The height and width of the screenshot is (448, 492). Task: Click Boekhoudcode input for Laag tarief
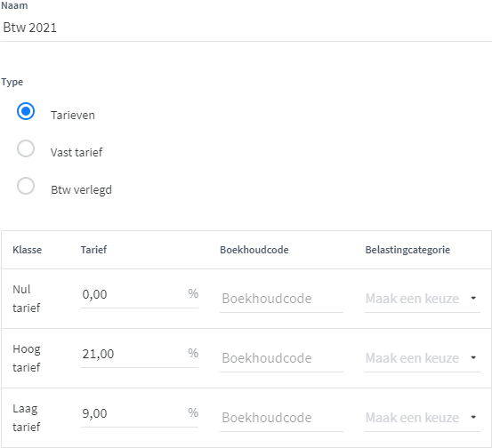click(281, 418)
